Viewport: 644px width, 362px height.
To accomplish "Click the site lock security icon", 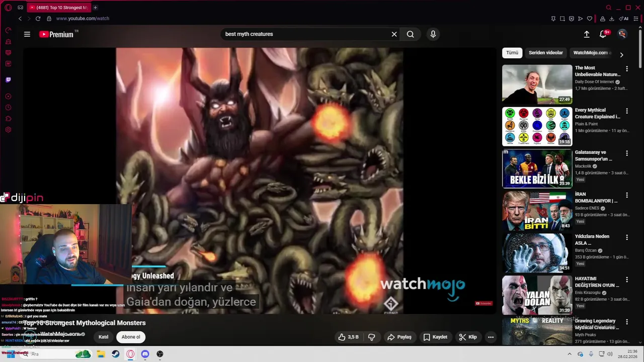I will [49, 19].
